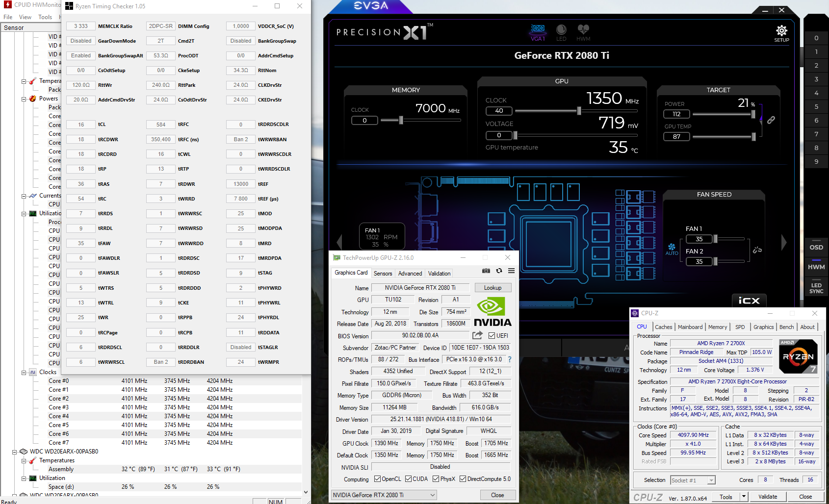This screenshot has height=504, width=829.
Task: Click the GPU voltage input field
Action: point(499,135)
